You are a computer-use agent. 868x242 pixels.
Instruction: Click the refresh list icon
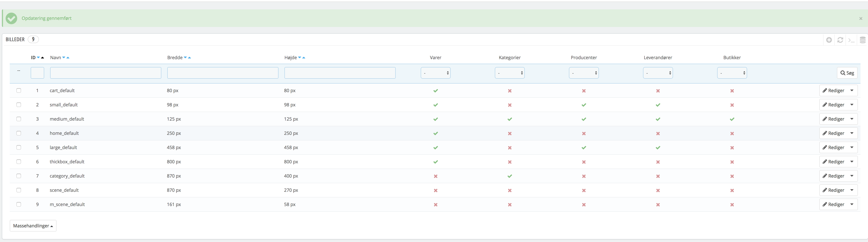pos(840,40)
